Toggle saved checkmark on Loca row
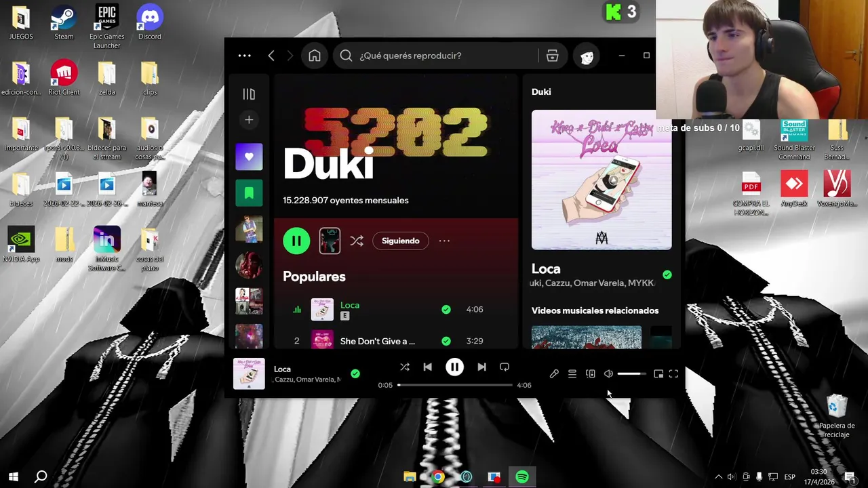 (446, 309)
